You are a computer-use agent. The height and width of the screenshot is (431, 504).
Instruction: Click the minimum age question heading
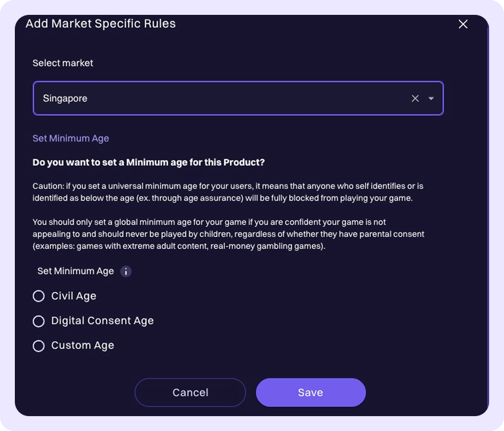pos(149,162)
